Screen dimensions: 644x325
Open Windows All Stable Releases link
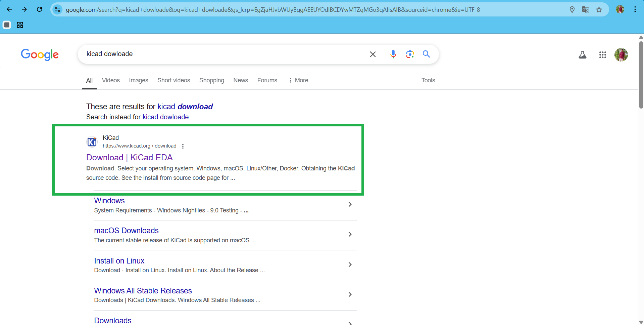tap(143, 291)
